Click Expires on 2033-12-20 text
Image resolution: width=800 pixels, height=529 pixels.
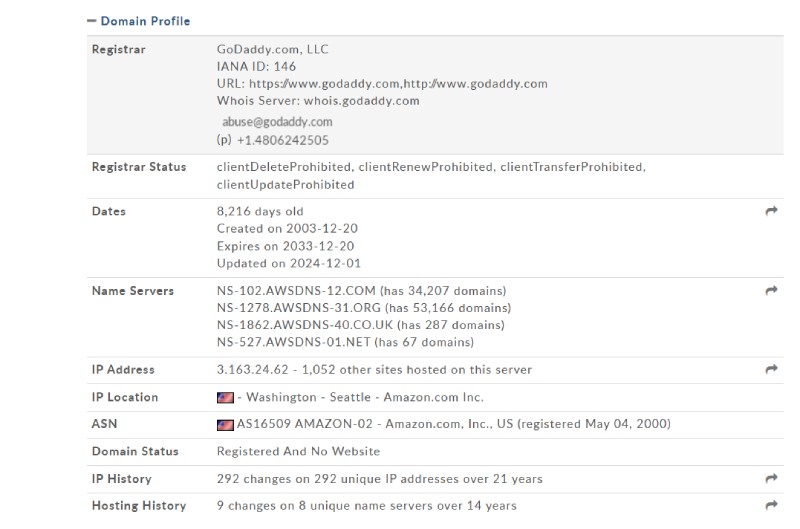pyautogui.click(x=285, y=246)
